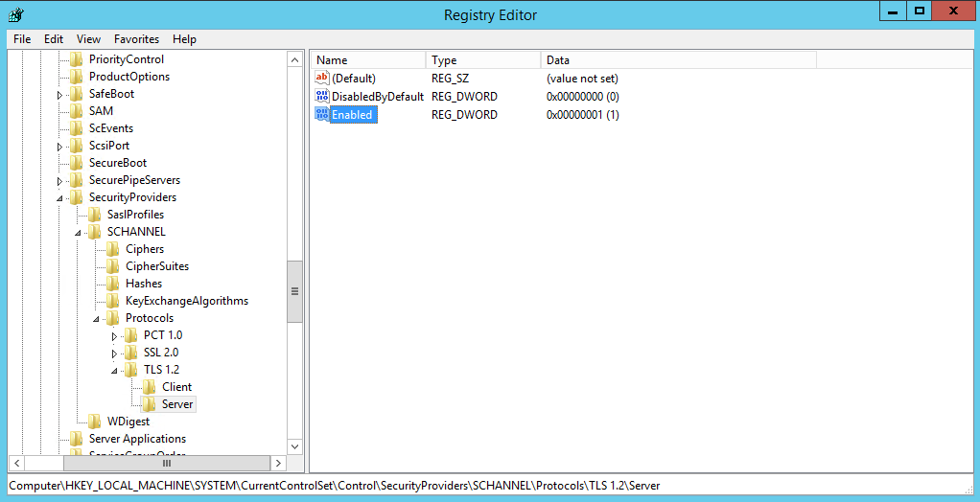Click the string value icon for (Default)
This screenshot has width=980, height=502.
point(322,79)
